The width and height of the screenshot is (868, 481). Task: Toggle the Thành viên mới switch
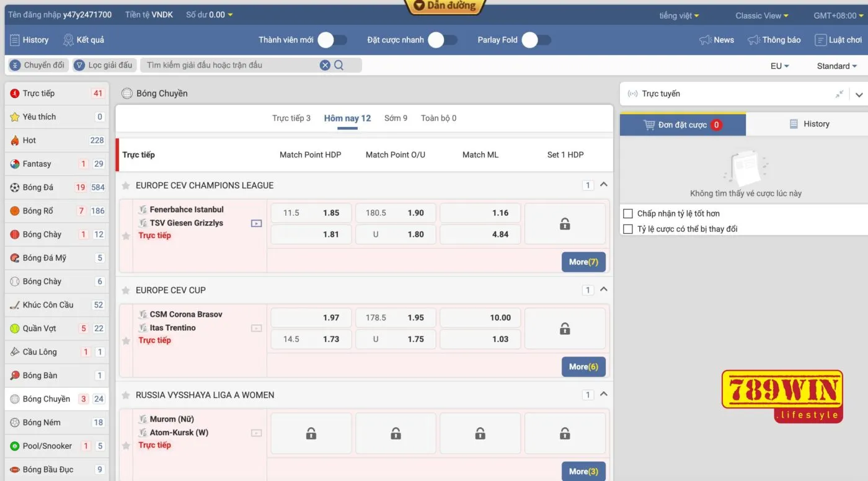[x=332, y=40]
